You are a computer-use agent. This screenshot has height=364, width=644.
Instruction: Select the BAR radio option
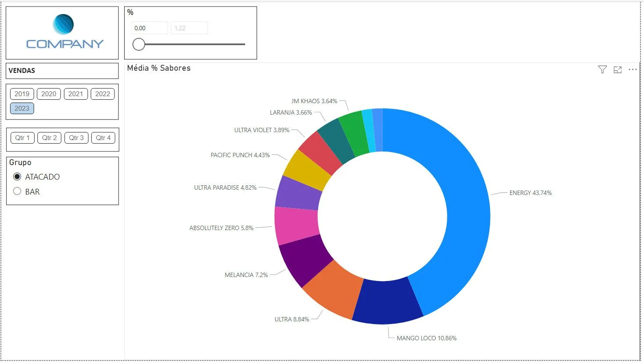coord(17,191)
